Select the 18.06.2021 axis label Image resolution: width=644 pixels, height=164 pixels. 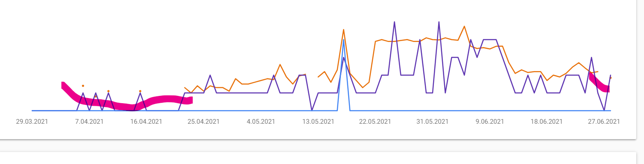click(547, 122)
